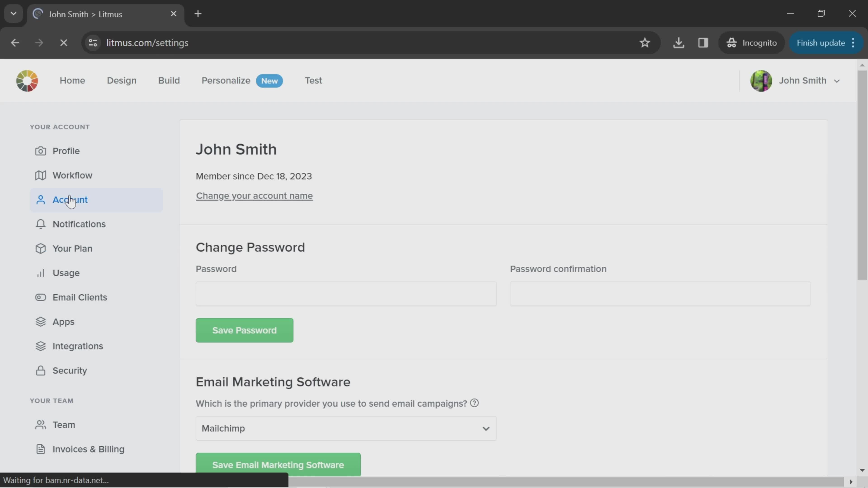Open the Personalize menu item
Screen dimensions: 868x488
pyautogui.click(x=226, y=80)
